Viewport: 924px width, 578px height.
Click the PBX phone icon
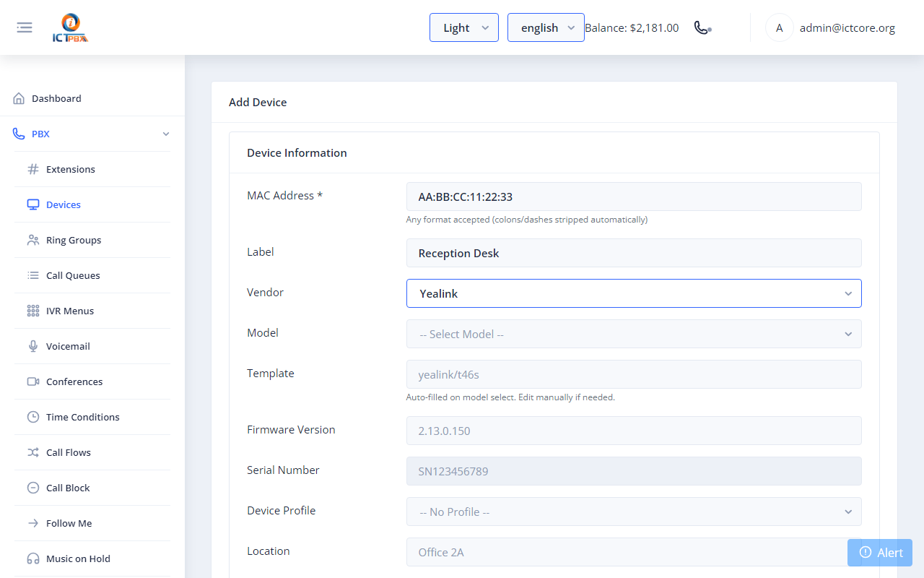point(19,134)
